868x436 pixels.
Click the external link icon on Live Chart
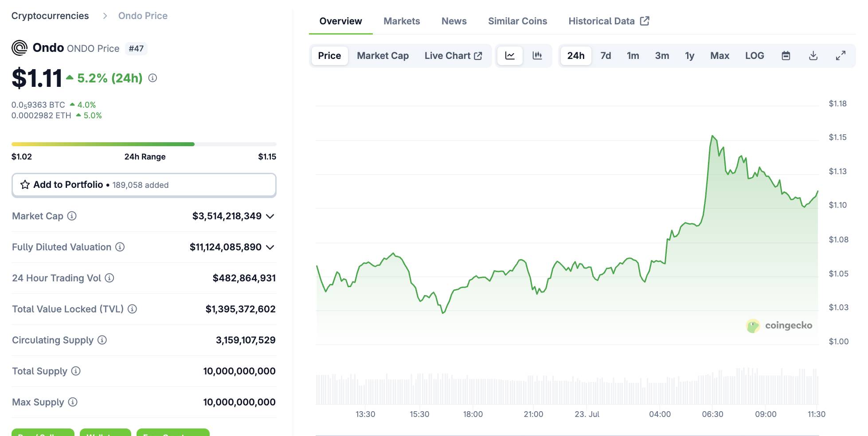tap(478, 56)
